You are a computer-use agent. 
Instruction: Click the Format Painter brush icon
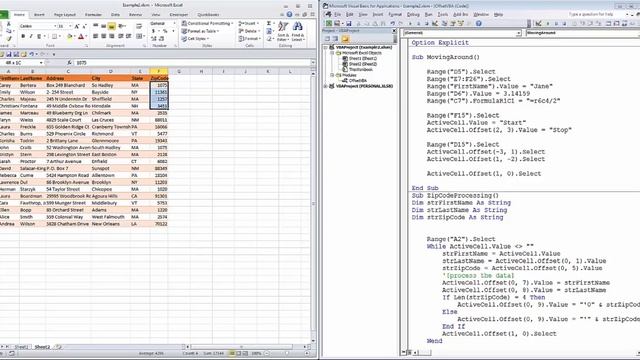(9, 39)
